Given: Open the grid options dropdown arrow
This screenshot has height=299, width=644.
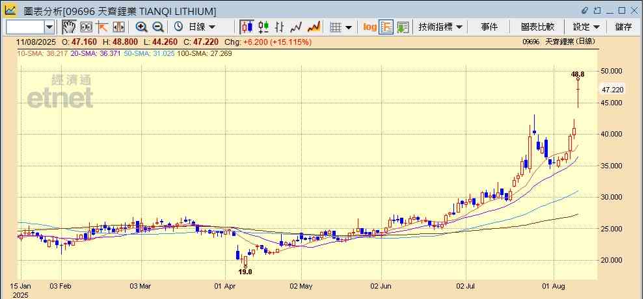Looking at the screenshot, I should tap(349, 27).
